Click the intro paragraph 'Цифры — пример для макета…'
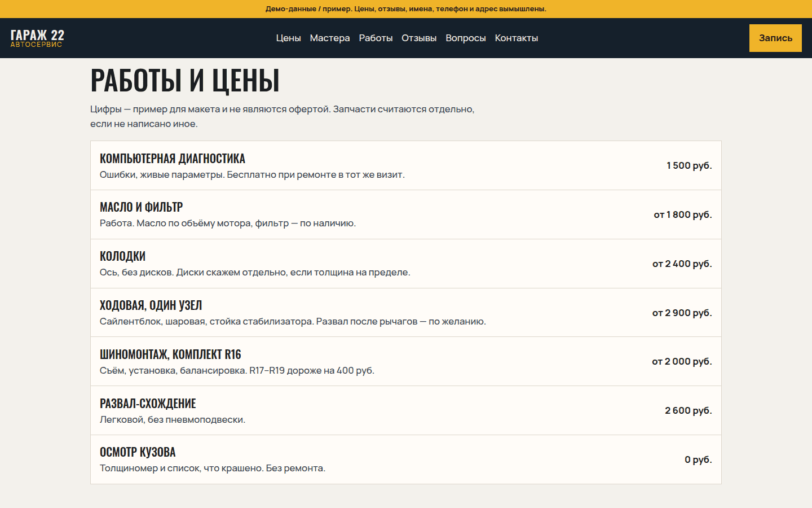This screenshot has width=812, height=508. pyautogui.click(x=282, y=116)
